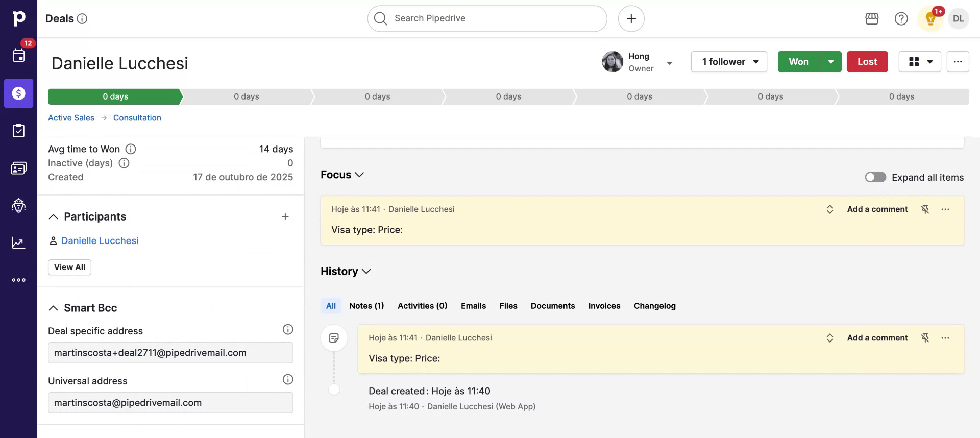The height and width of the screenshot is (438, 980).
Task: Switch to the Documents tab
Action: tap(553, 306)
